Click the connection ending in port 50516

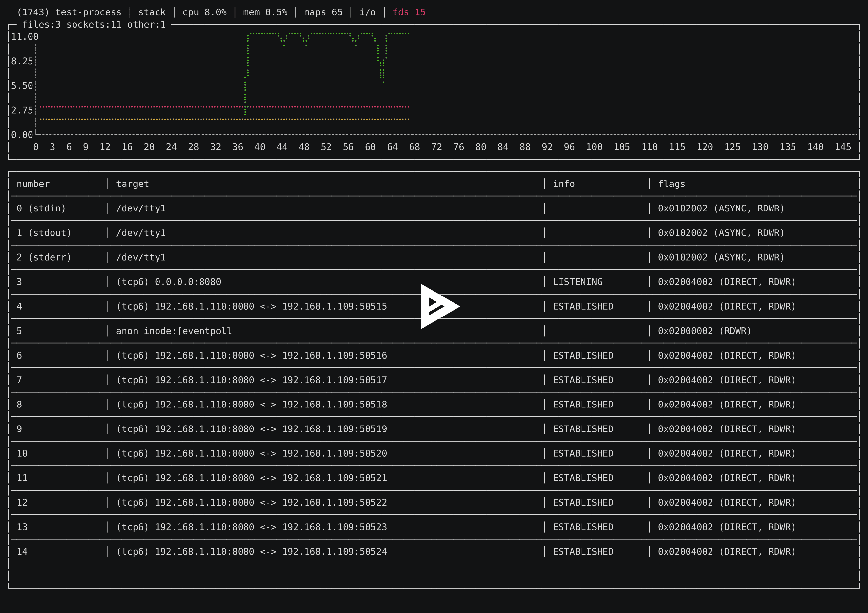252,356
